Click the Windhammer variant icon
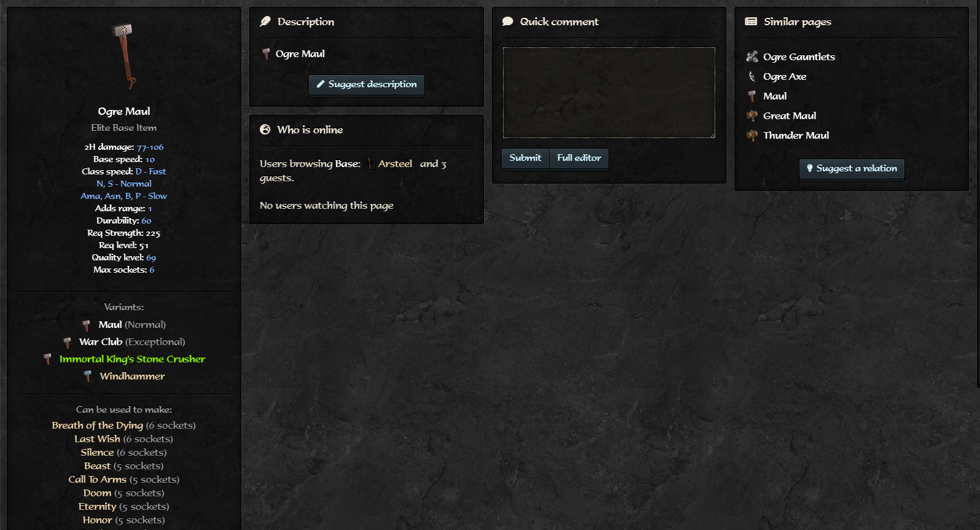This screenshot has height=530, width=980. pyautogui.click(x=88, y=376)
